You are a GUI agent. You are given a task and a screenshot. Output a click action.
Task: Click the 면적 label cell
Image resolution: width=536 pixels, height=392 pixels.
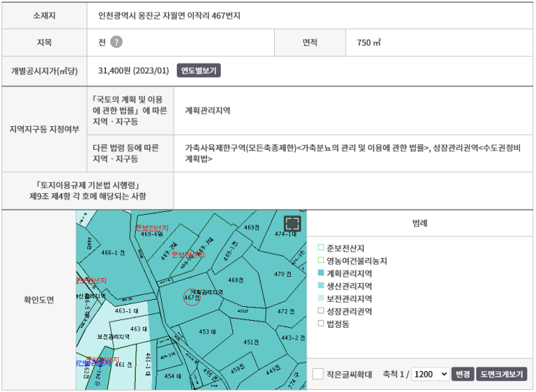coord(310,43)
